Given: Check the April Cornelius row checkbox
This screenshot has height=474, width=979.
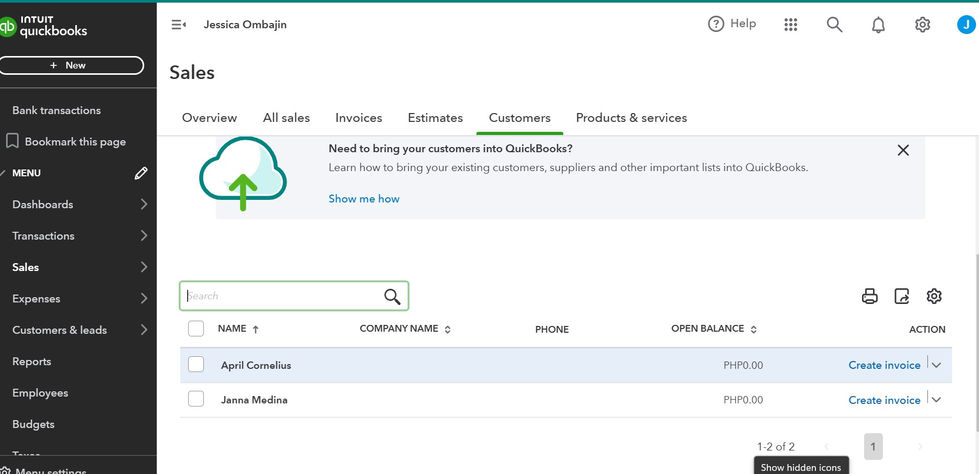Looking at the screenshot, I should pyautogui.click(x=196, y=365).
